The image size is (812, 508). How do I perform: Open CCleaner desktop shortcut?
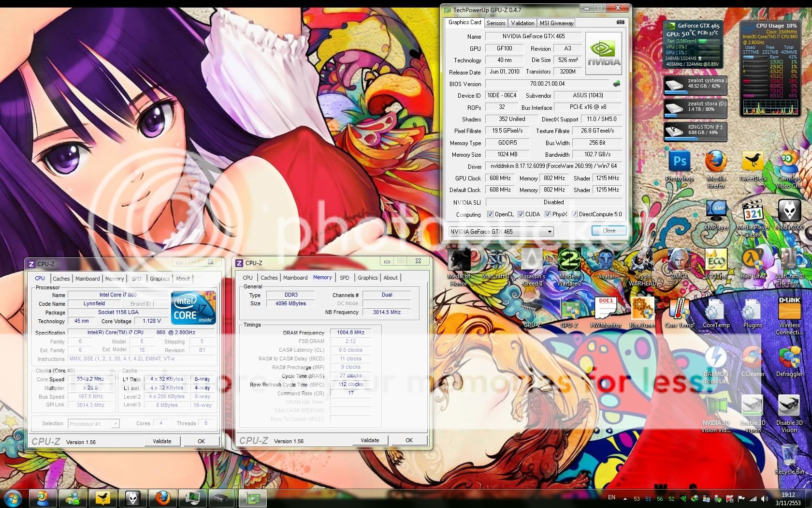tap(753, 359)
